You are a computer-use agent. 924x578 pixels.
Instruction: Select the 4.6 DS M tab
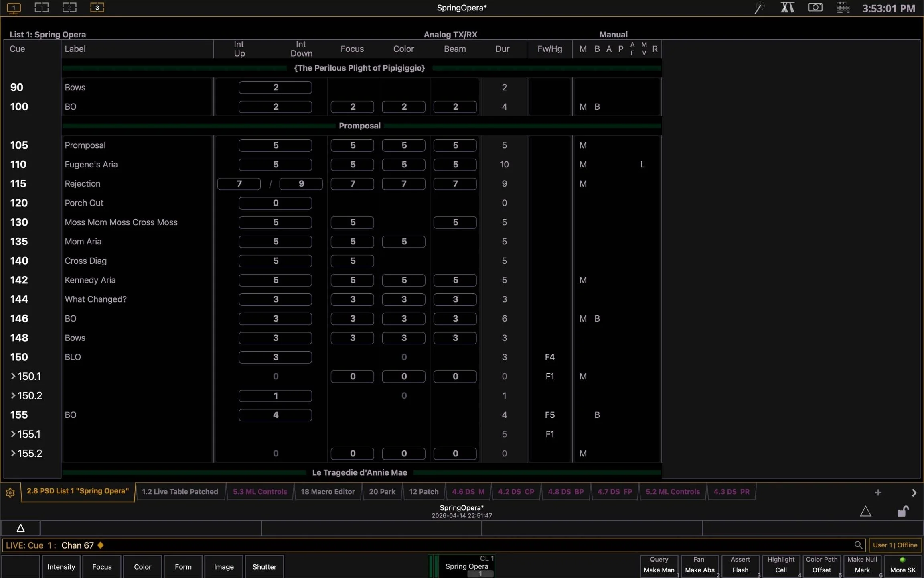tap(468, 492)
